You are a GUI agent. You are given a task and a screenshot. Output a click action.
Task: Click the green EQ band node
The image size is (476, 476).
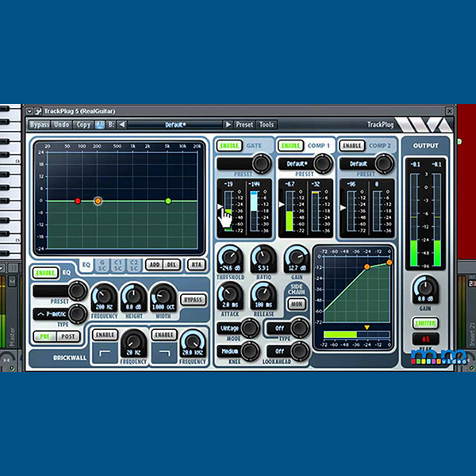(x=168, y=202)
